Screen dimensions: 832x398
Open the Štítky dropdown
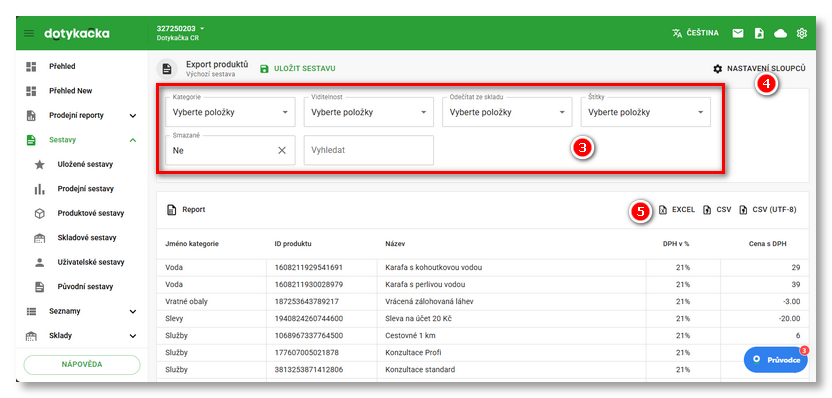pos(646,112)
